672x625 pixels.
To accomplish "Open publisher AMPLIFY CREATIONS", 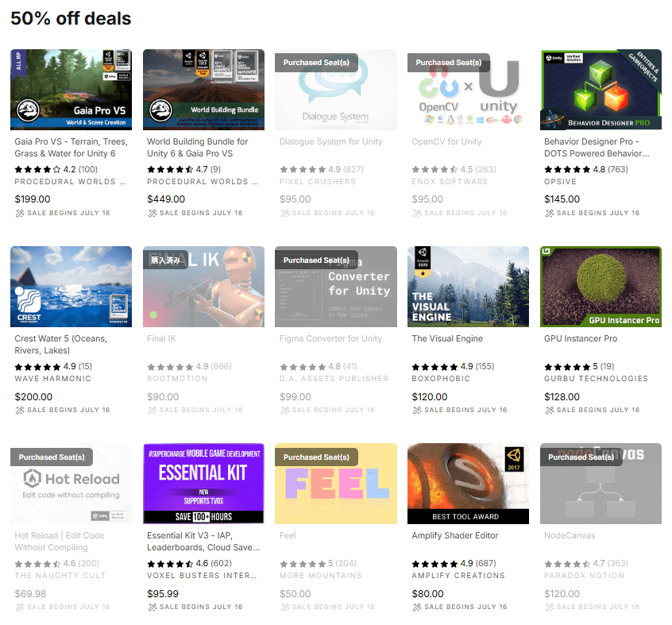I will click(458, 576).
